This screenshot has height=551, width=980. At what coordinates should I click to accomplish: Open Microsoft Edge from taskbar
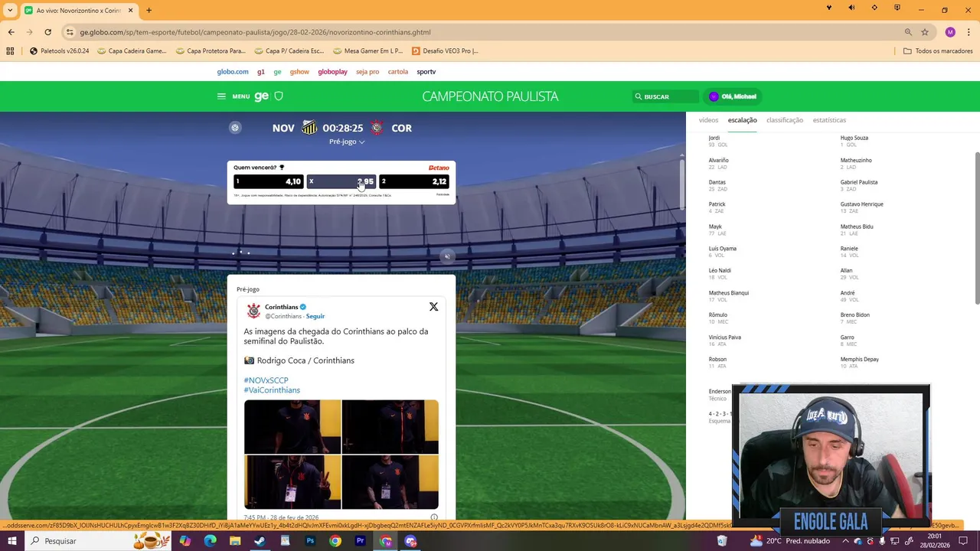[x=210, y=541]
